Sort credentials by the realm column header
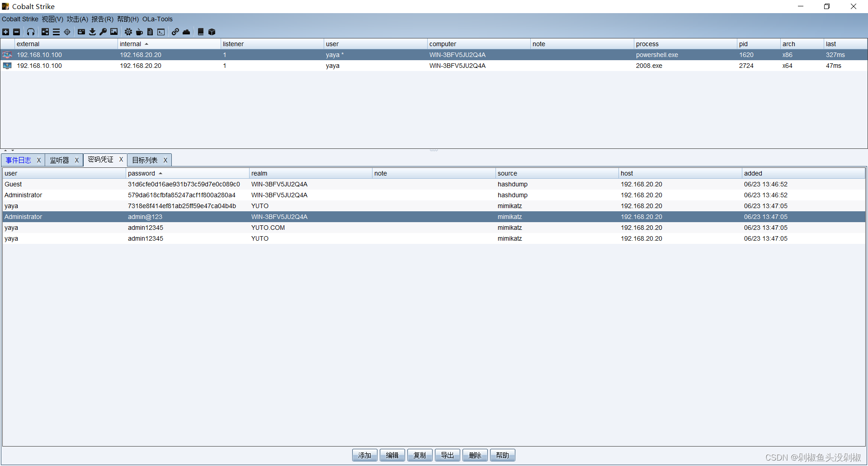The height and width of the screenshot is (466, 868). [311, 173]
